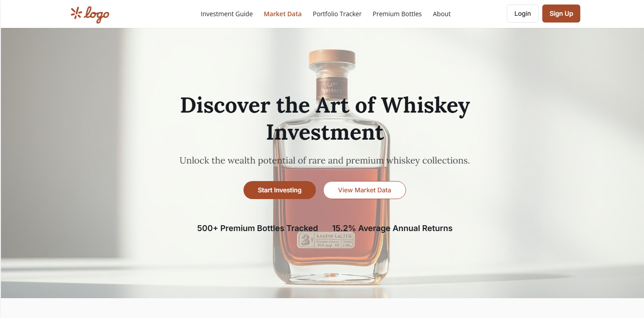Visit the About page link
Viewport: 644px width, 318px height.
pyautogui.click(x=441, y=14)
